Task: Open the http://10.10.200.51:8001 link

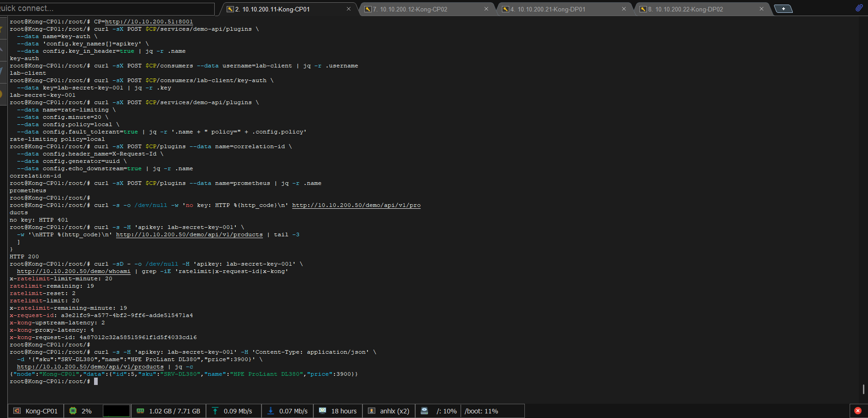Action: tap(149, 22)
